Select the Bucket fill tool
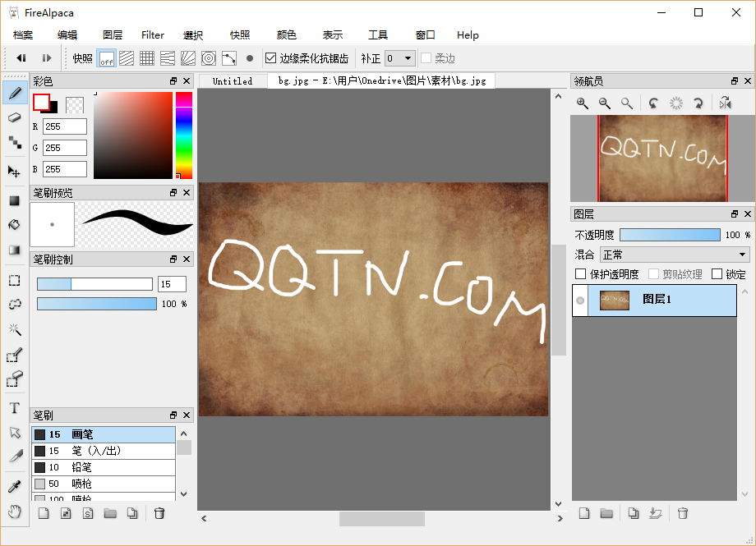Screen dimensions: 756x546 coord(14,225)
